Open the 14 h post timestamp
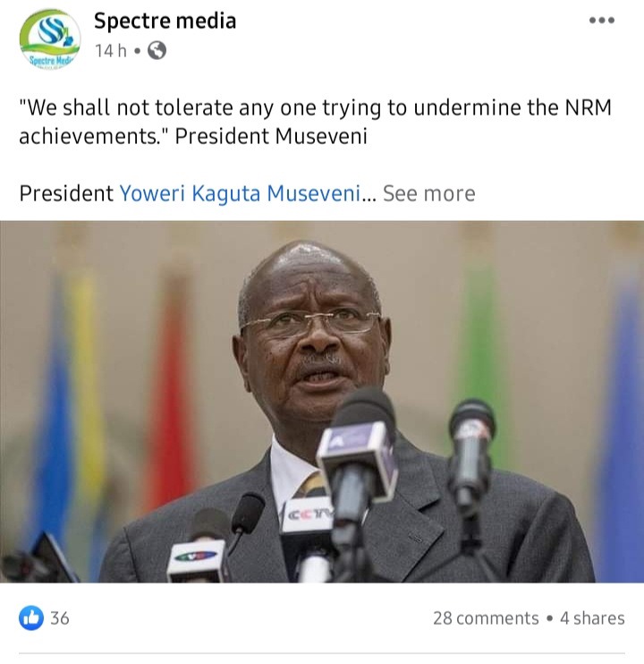 [x=111, y=51]
